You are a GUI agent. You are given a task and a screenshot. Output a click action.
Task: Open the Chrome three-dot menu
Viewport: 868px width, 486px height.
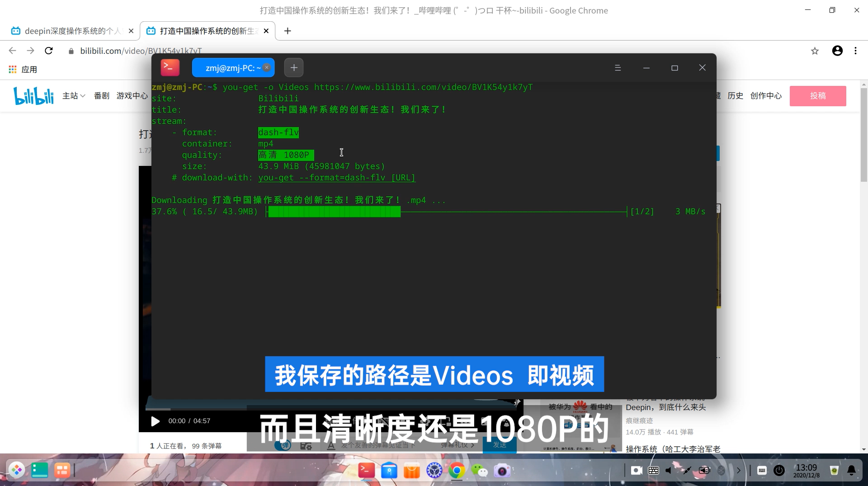pos(855,51)
